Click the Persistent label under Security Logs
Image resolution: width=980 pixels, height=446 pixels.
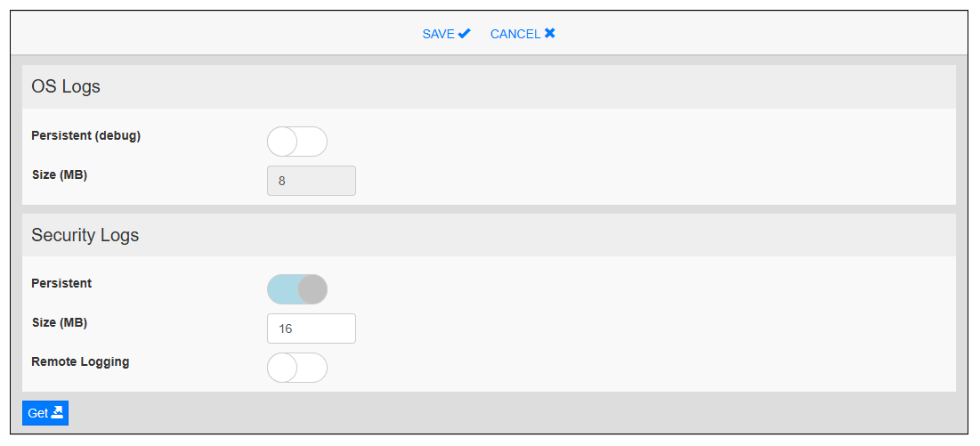coord(61,284)
